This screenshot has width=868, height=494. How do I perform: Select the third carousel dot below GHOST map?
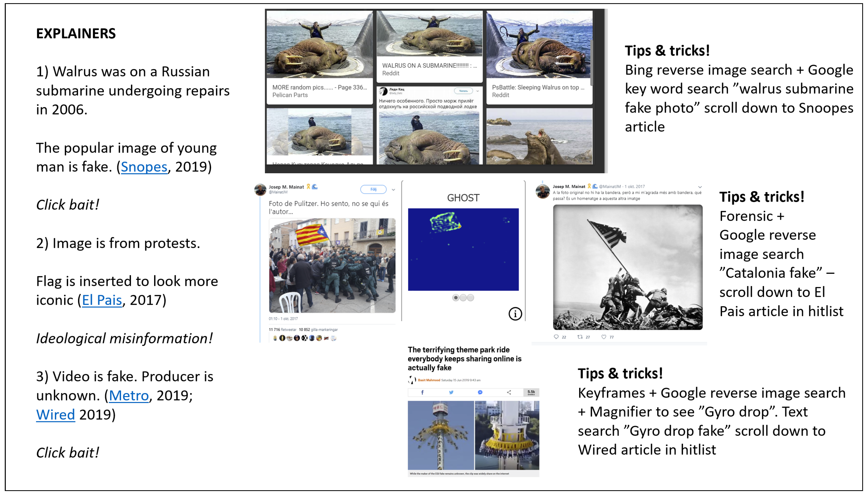pos(471,297)
